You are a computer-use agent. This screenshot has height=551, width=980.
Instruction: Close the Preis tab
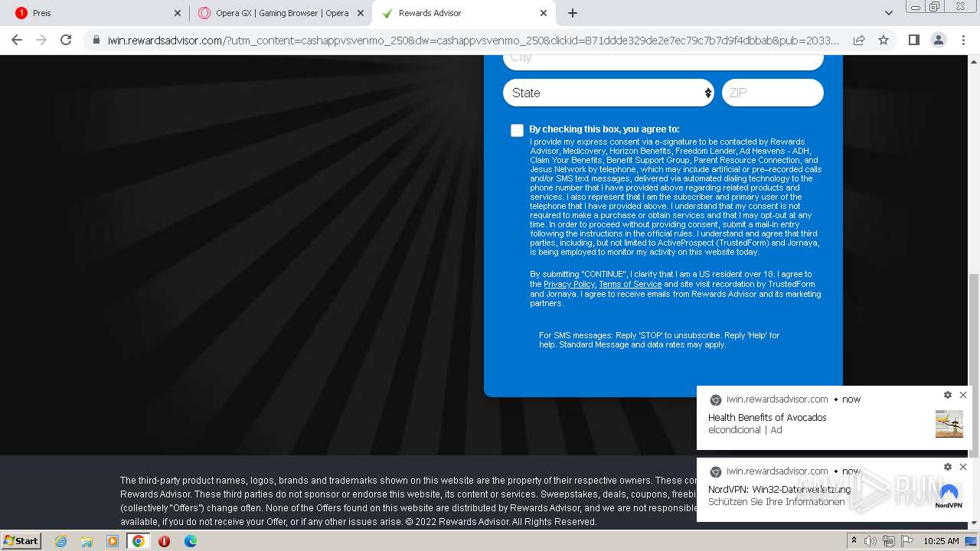point(178,13)
